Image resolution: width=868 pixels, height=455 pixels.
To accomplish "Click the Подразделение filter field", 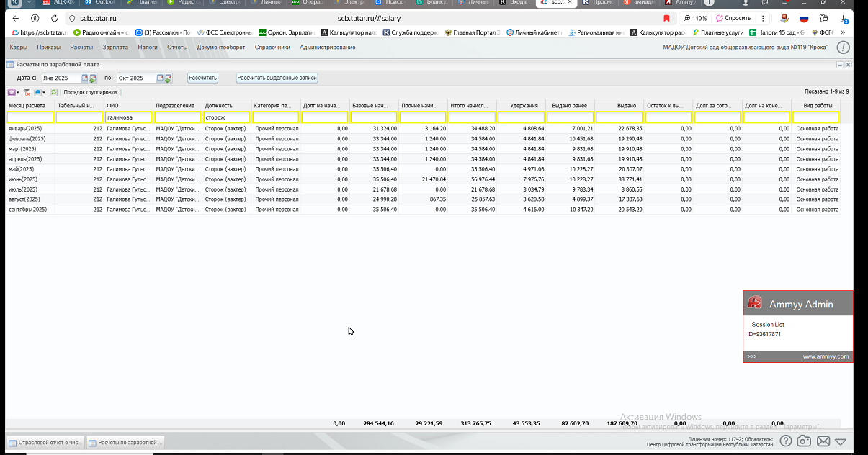I will [177, 117].
